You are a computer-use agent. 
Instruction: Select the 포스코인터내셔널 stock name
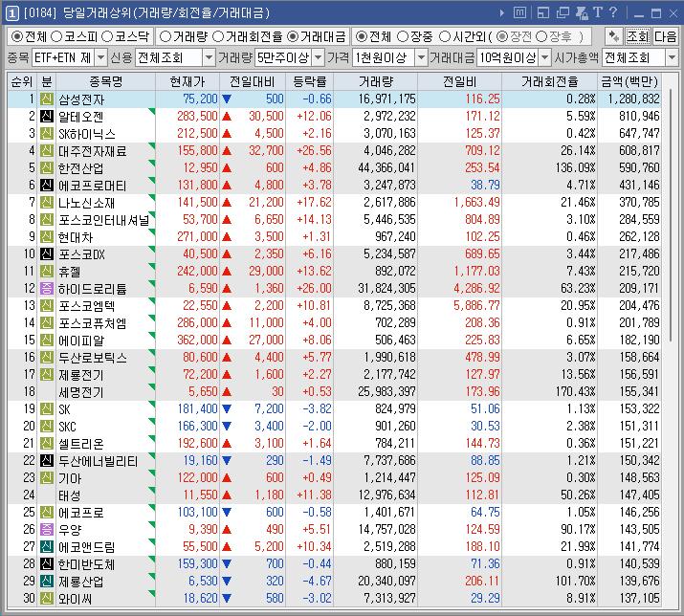(x=104, y=219)
